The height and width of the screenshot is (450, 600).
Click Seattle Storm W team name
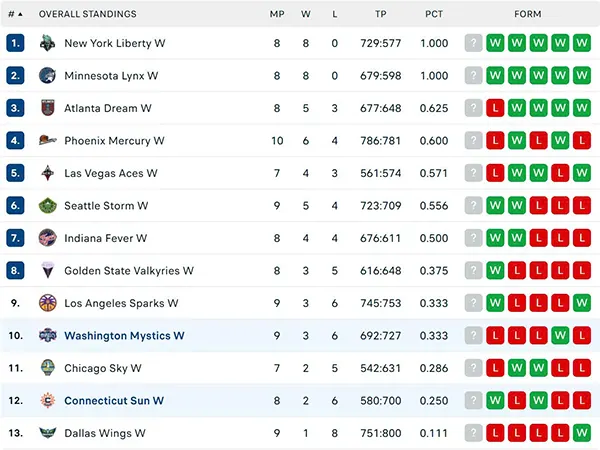click(x=106, y=206)
